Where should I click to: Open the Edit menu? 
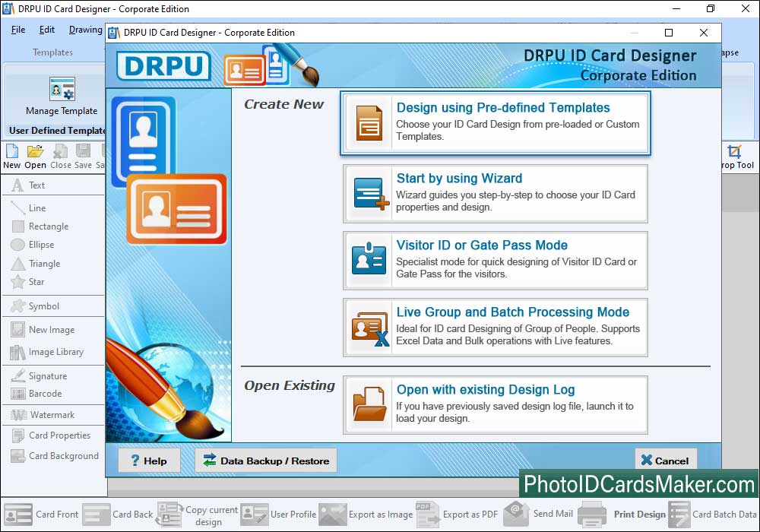tap(47, 30)
